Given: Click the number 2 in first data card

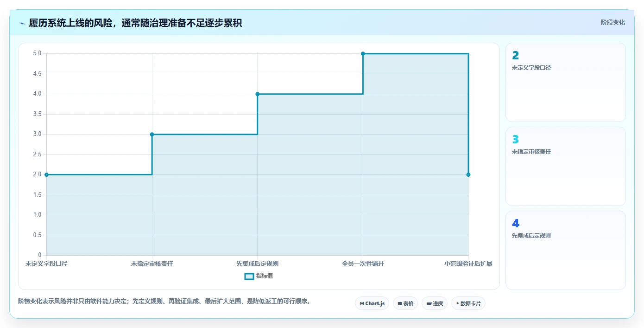Looking at the screenshot, I should click(515, 56).
